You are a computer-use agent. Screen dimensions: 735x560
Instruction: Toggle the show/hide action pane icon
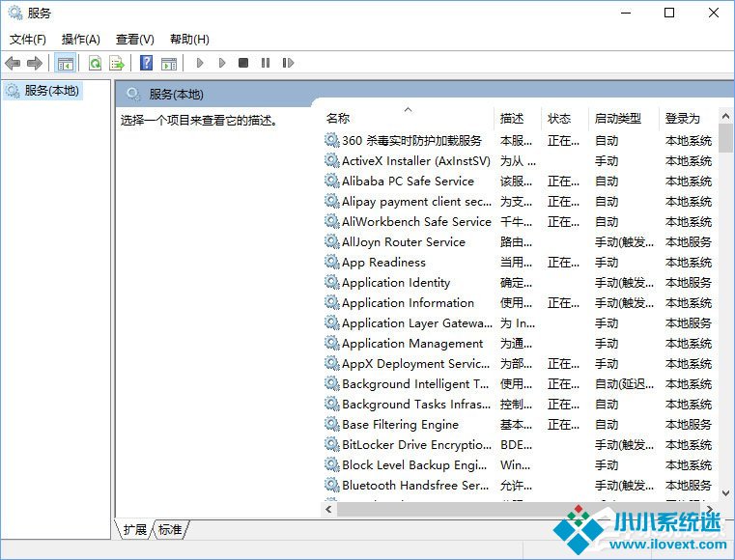point(169,63)
